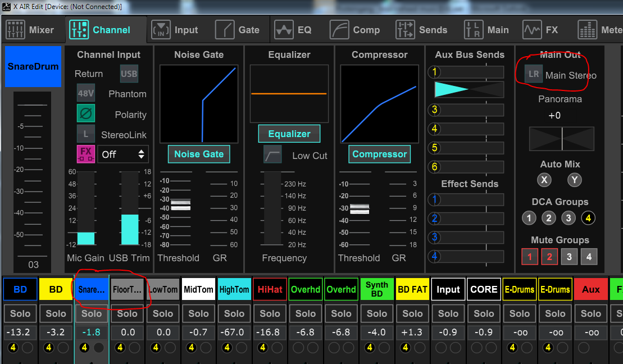The height and width of the screenshot is (364, 623).
Task: Adjust the Mic Gain slider
Action: pyautogui.click(x=86, y=208)
